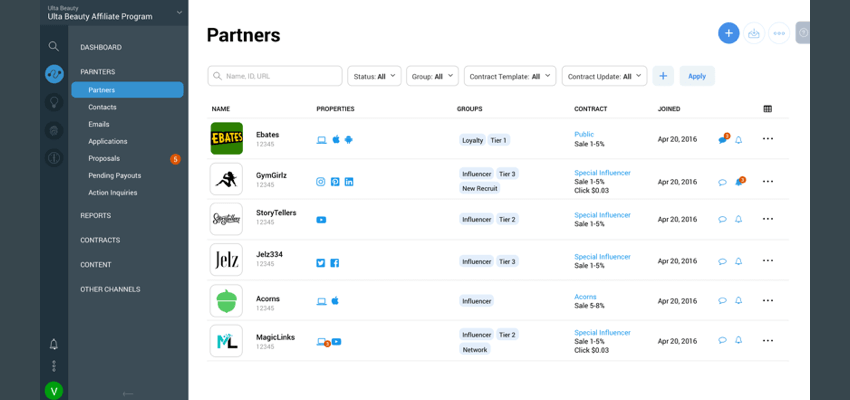850x400 pixels.
Task: Open the message icon for Ebates
Action: [x=722, y=139]
